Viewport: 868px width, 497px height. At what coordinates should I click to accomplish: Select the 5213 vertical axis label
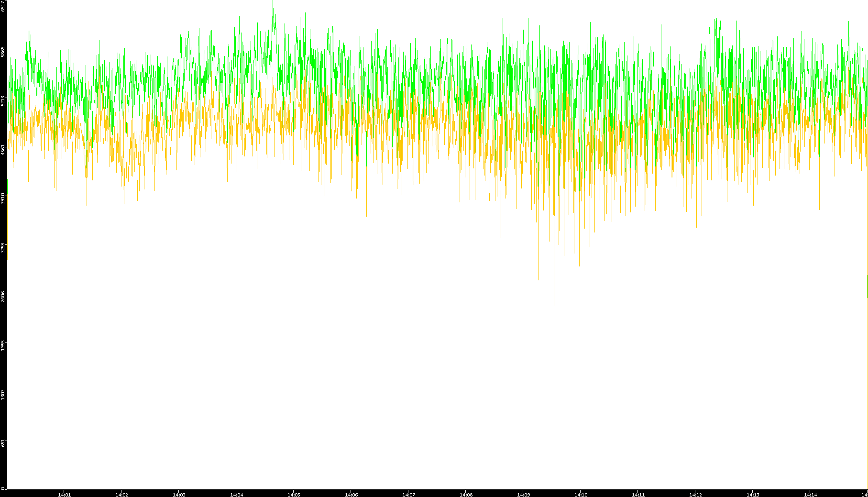pos(3,101)
